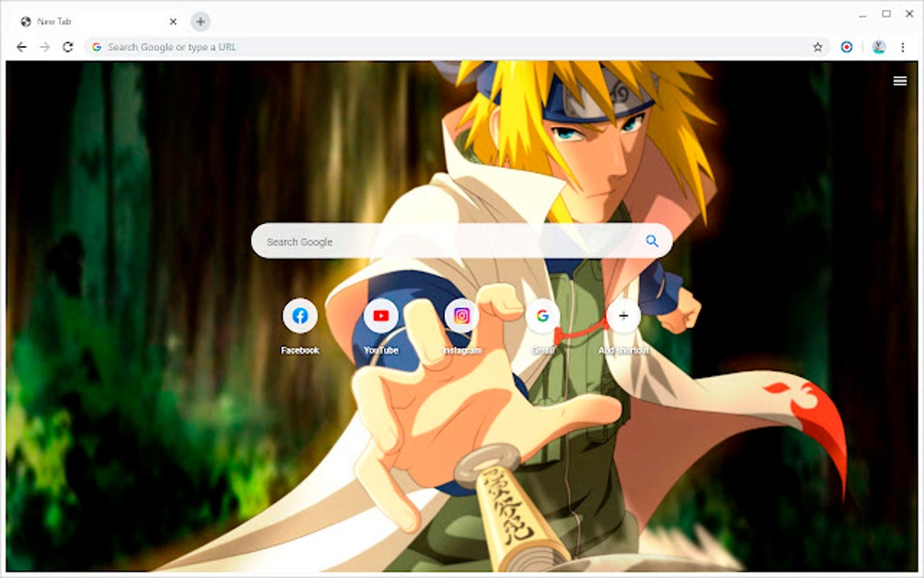Screen dimensions: 924x578
Task: Open the Instagram shortcut
Action: pyautogui.click(x=461, y=316)
